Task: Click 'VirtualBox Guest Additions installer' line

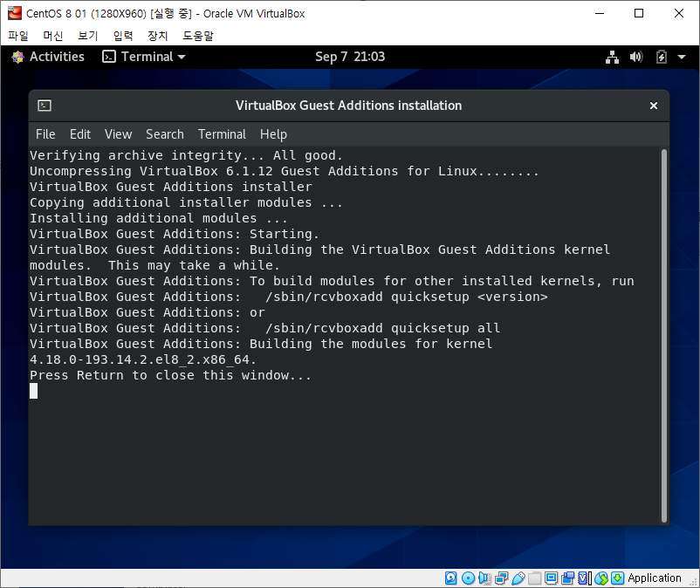Action: (171, 187)
